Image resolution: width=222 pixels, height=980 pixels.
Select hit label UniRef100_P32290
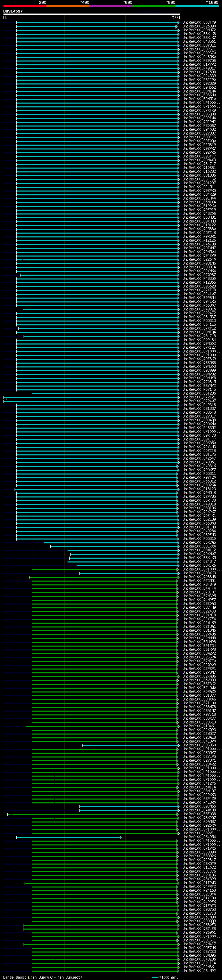tap(199, 80)
